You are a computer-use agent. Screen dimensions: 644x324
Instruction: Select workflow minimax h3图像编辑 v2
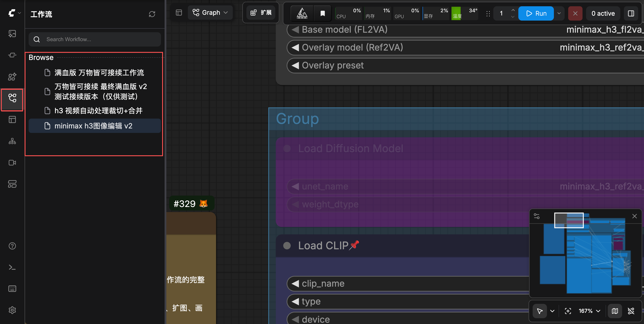click(95, 126)
